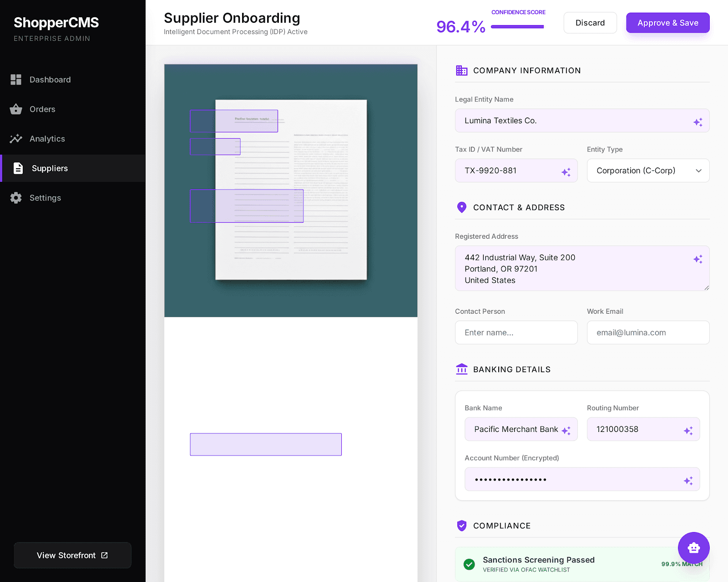Click the sparkle icon in Bank Name field
The width and height of the screenshot is (728, 582).
pyautogui.click(x=566, y=430)
